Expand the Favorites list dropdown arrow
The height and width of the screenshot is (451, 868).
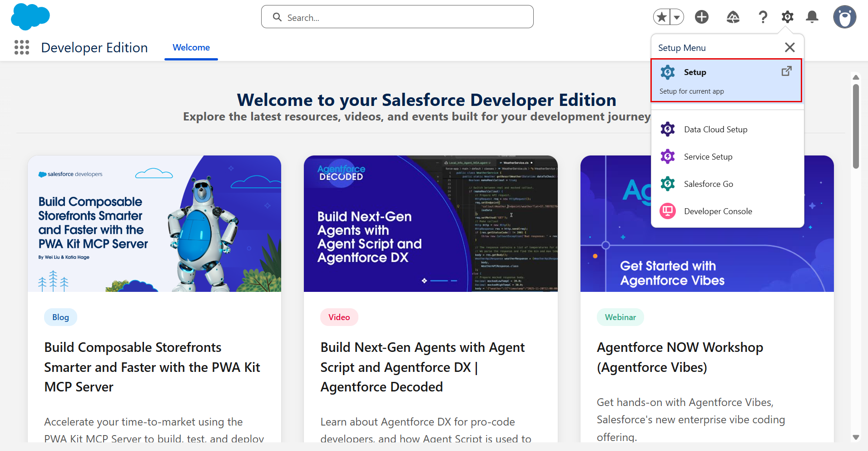(x=677, y=17)
